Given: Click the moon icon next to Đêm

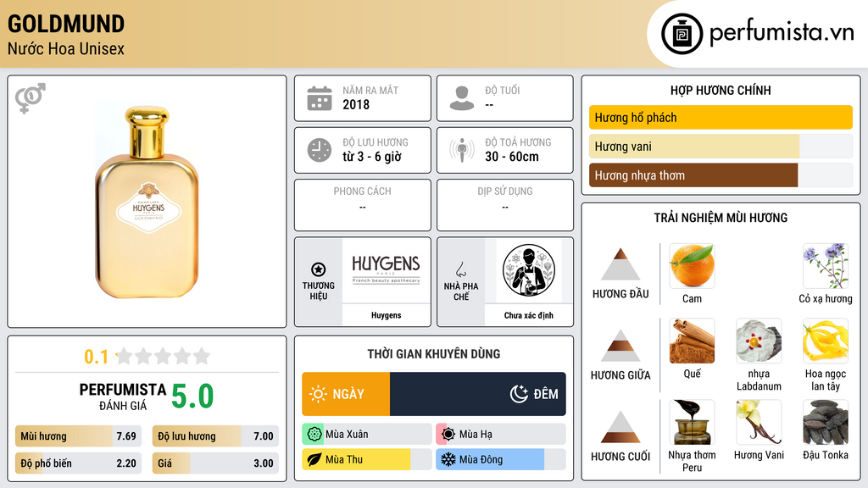Looking at the screenshot, I should (x=519, y=394).
